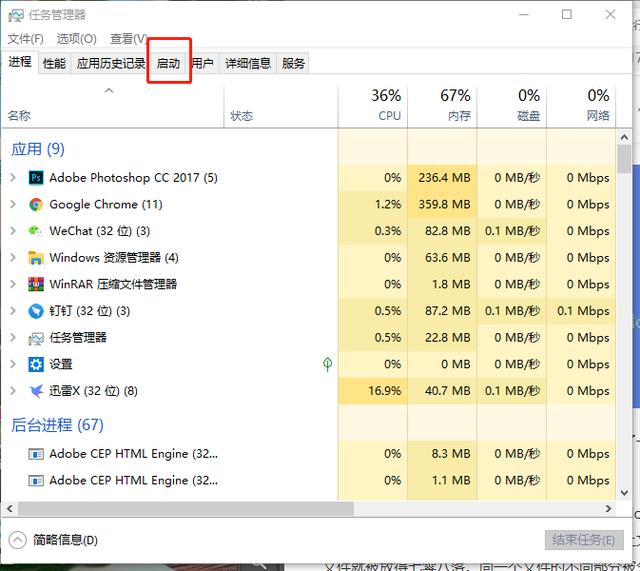Expand the 迅雷X process group
The image size is (640, 571).
click(13, 391)
